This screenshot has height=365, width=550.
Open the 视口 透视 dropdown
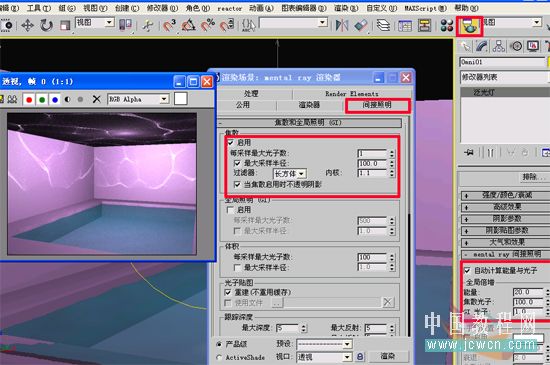(324, 357)
